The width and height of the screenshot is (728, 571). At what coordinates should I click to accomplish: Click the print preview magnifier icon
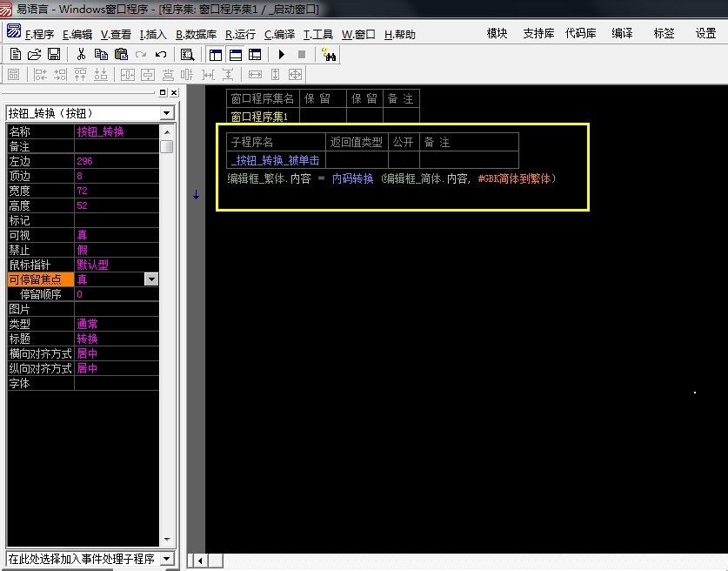coord(187,55)
